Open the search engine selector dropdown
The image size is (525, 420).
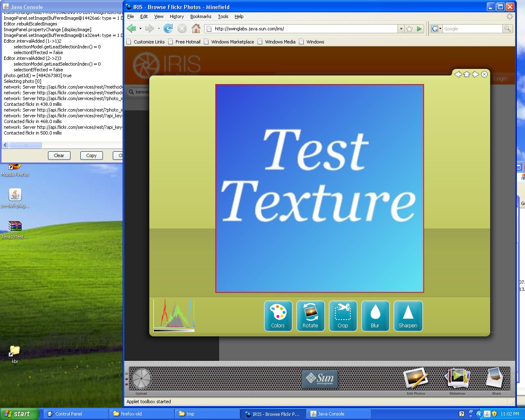tap(436, 29)
